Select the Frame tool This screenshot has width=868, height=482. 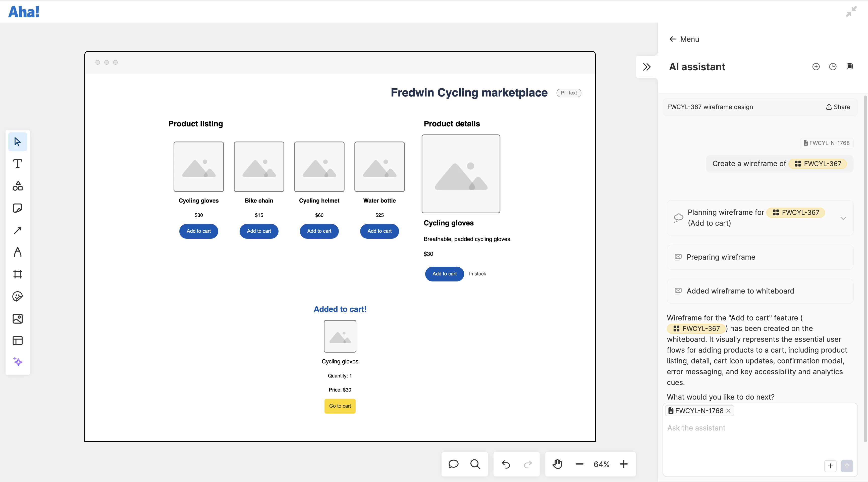[x=18, y=274]
